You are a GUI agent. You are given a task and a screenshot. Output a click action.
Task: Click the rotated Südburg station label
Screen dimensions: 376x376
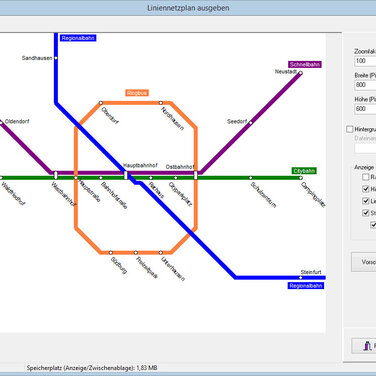(119, 265)
